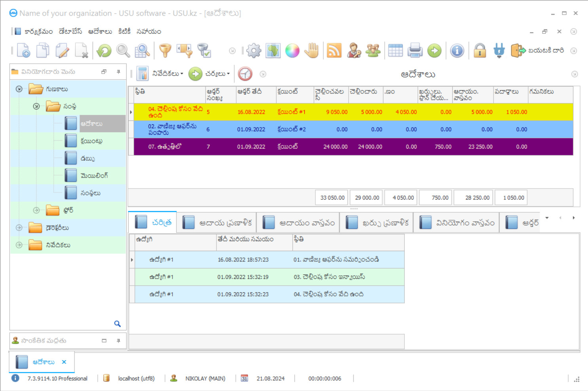Click the red clock icon
The image size is (588, 391).
(x=245, y=74)
